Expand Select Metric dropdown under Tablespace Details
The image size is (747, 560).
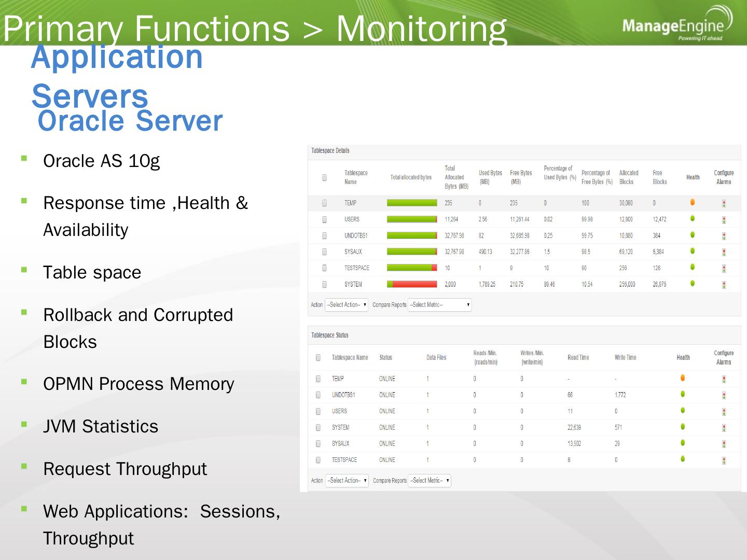[x=440, y=305]
